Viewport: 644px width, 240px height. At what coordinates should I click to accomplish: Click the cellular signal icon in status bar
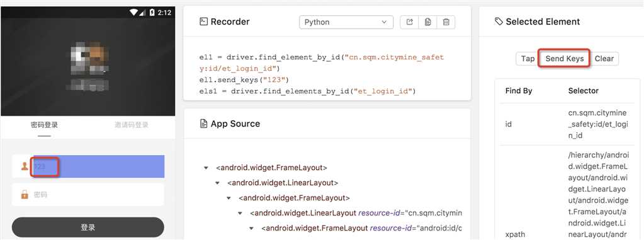click(x=142, y=13)
